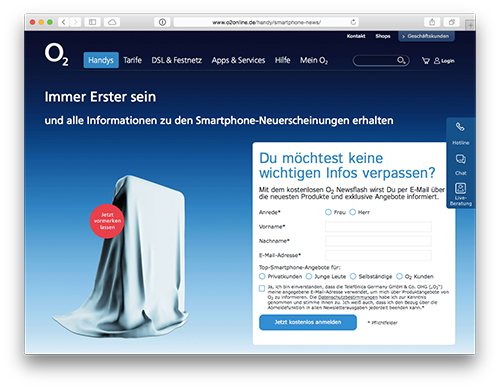Reload the page using refresh icon
This screenshot has height=389, width=500.
pos(353,22)
